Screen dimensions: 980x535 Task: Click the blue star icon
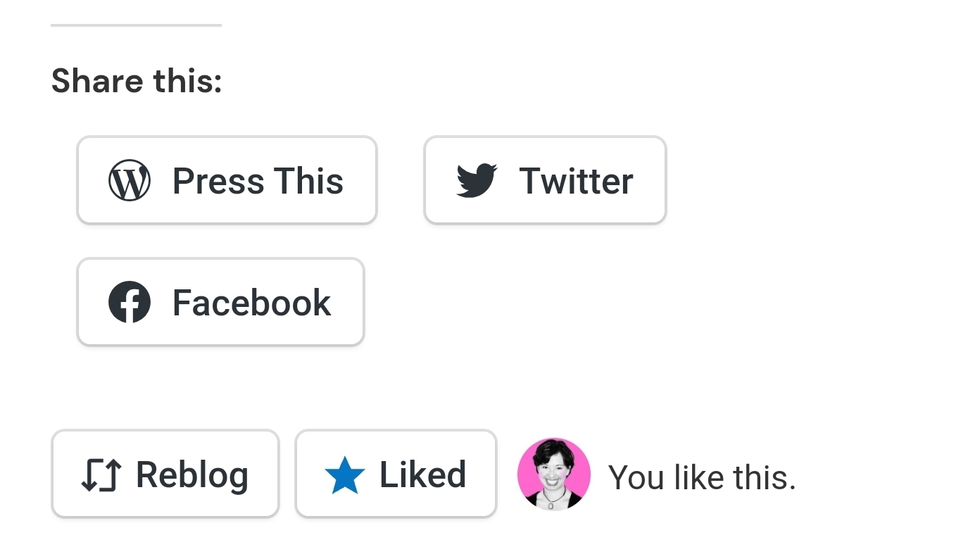pos(345,475)
